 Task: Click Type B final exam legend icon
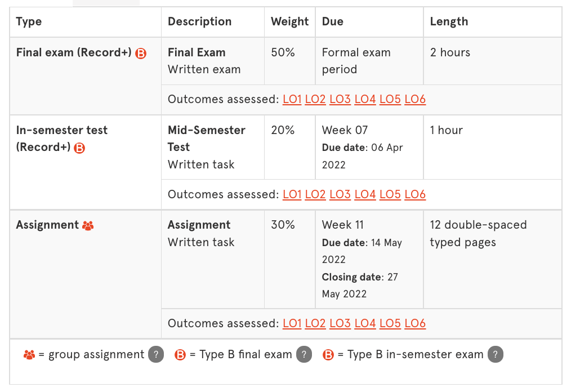pos(180,355)
